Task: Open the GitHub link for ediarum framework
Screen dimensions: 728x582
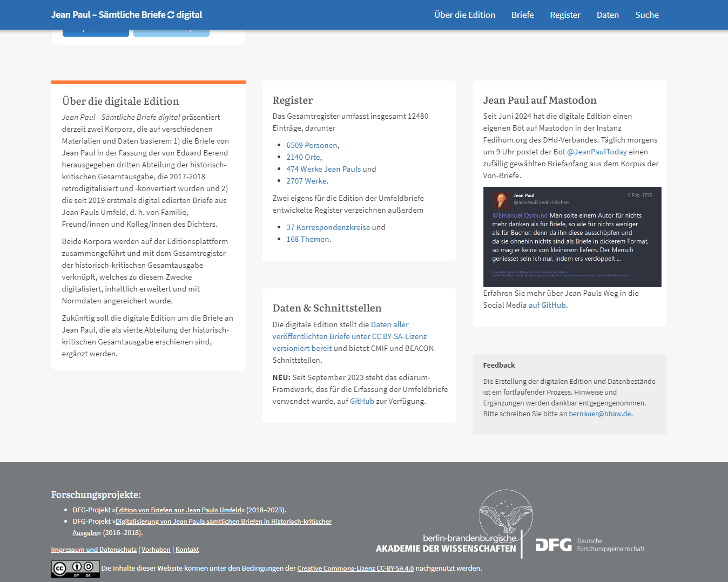Action: coord(362,401)
